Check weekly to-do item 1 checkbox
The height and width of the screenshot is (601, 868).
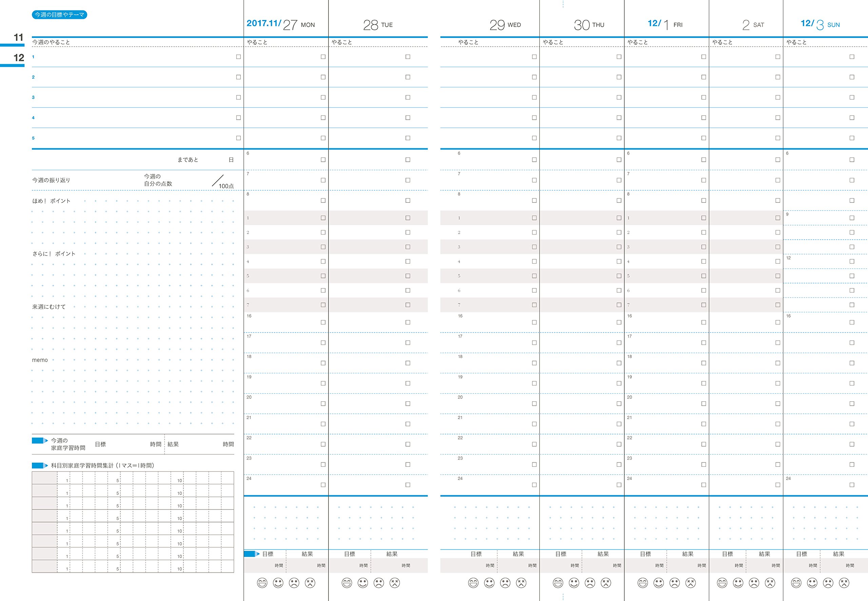click(238, 57)
